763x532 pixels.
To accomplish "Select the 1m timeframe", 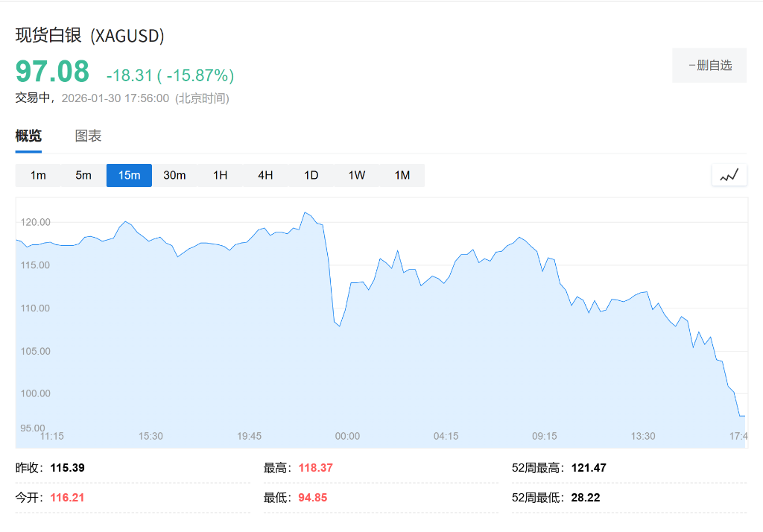I will click(x=38, y=175).
